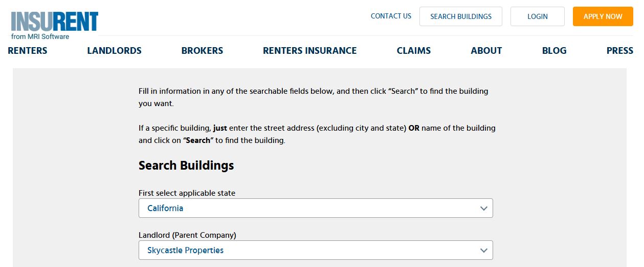
Task: Open the Skycastle Properties landlord dropdown
Action: pos(315,251)
